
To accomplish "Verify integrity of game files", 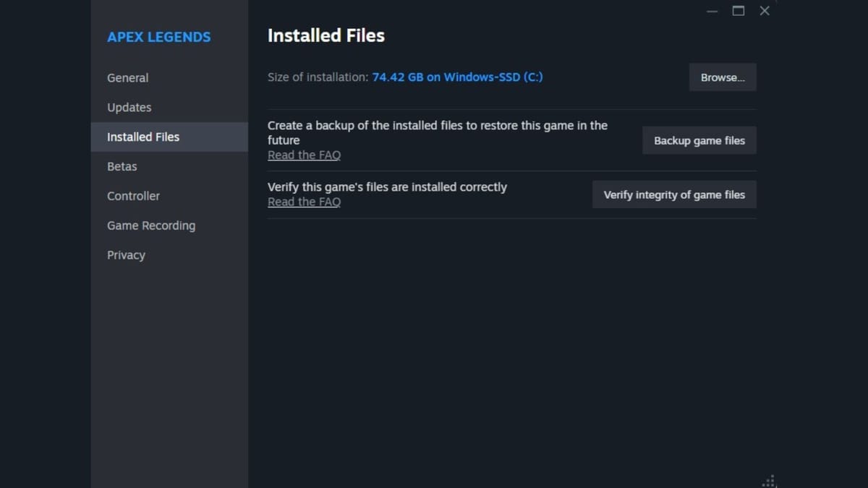I will coord(673,194).
